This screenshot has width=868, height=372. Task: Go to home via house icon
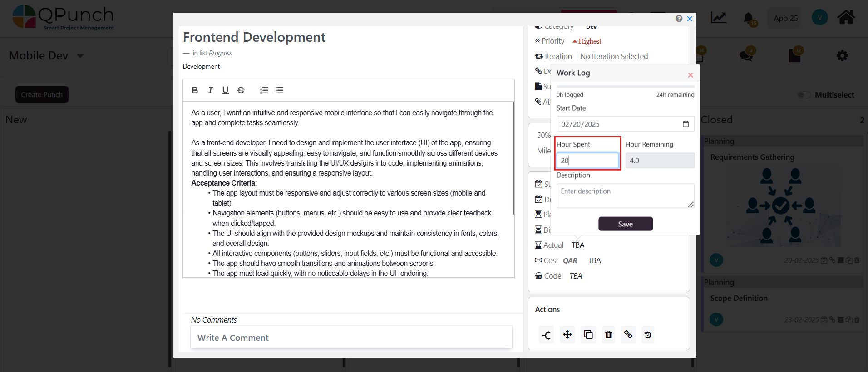pyautogui.click(x=846, y=18)
